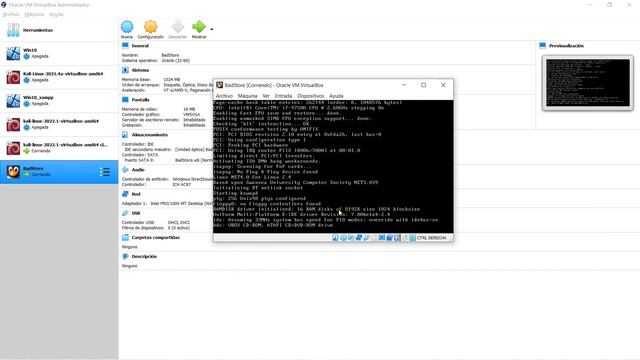This screenshot has height=360, width=640.
Task: Click the BadStore penguin icon in the list
Action: point(13,172)
